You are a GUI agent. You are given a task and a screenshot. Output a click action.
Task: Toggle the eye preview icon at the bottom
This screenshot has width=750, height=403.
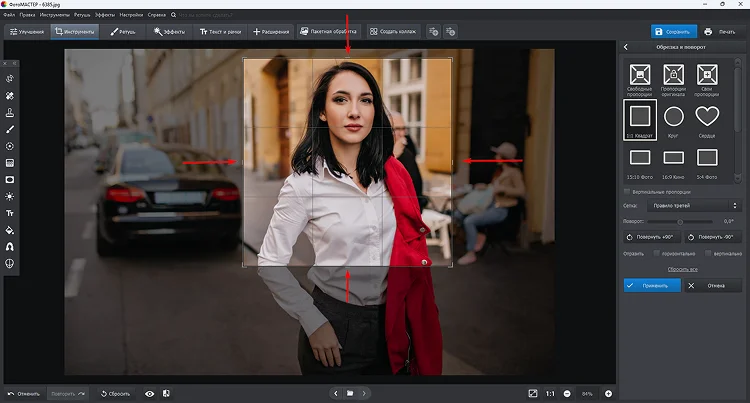point(150,394)
